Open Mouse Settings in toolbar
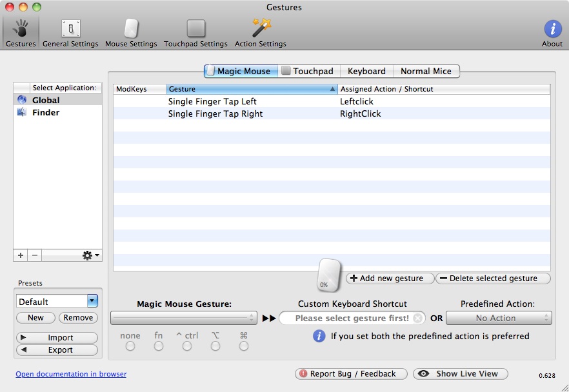 pyautogui.click(x=131, y=32)
